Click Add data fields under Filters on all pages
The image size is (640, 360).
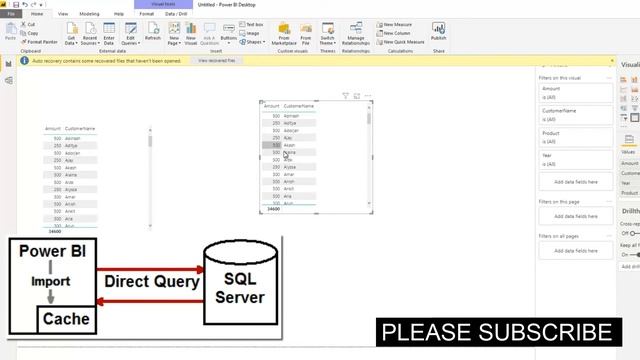click(x=576, y=251)
